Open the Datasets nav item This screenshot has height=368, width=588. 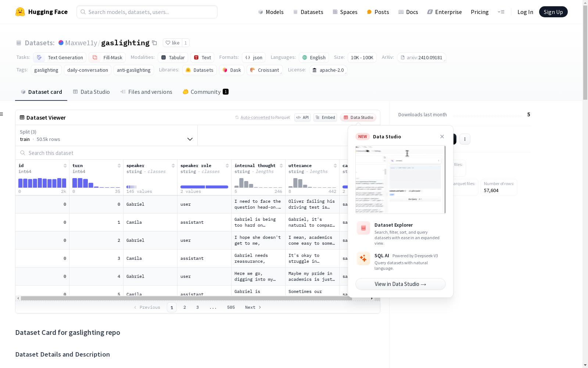point(308,12)
